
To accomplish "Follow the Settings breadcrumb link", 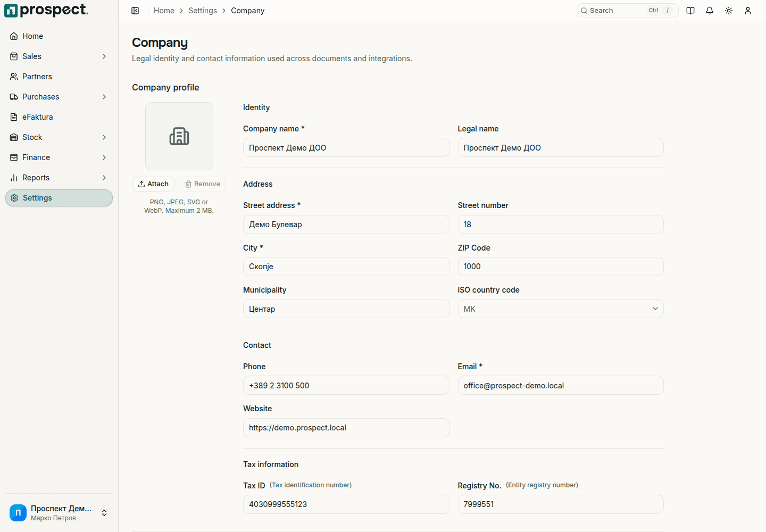I will pos(203,11).
